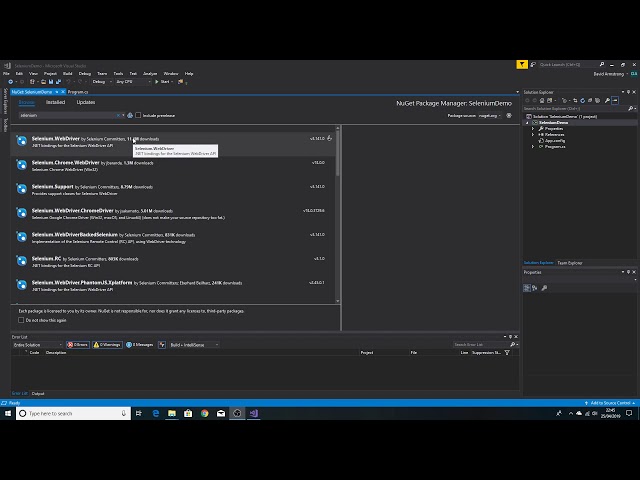Screen dimensions: 640x480
Task: Click the Open File folder toolbar icon
Action: [44, 82]
